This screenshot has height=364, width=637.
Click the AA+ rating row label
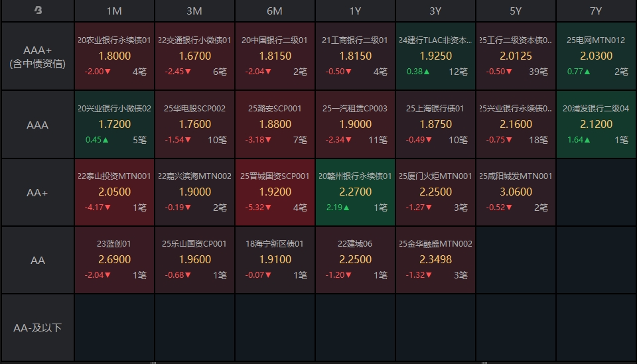coord(37,192)
